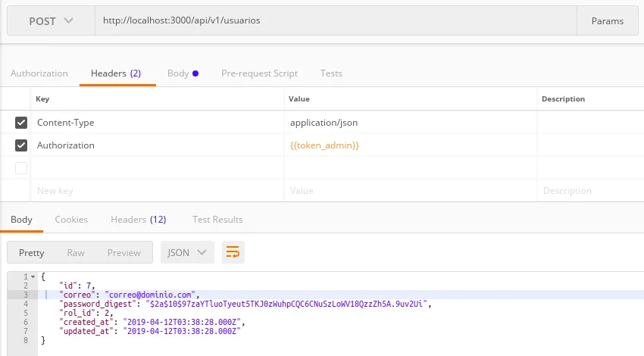Open the request Body tab
The height and width of the screenshot is (356, 644).
[182, 73]
